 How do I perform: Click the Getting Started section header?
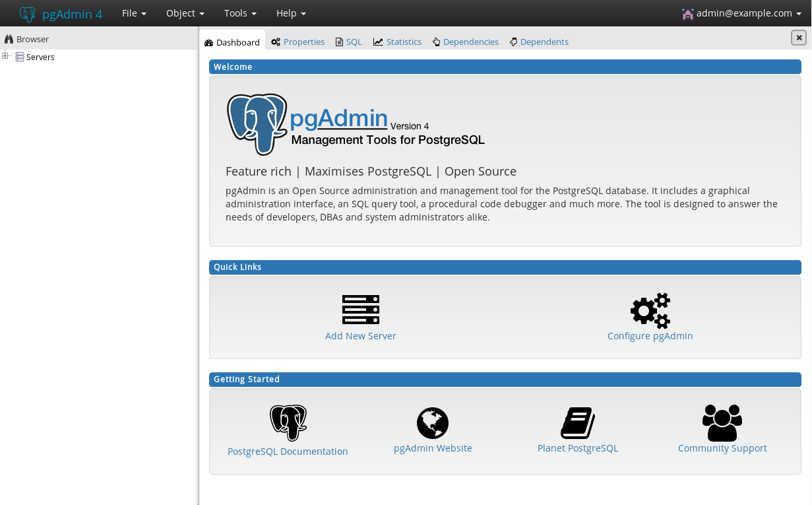coord(505,380)
